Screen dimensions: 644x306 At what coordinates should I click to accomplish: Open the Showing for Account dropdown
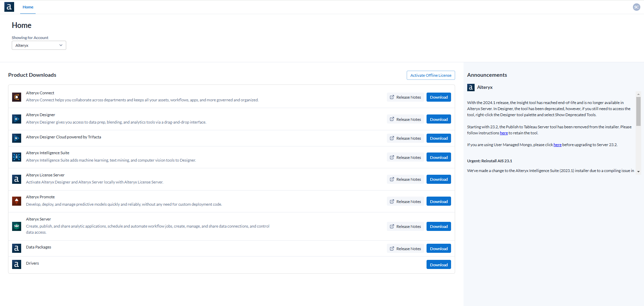(39, 45)
